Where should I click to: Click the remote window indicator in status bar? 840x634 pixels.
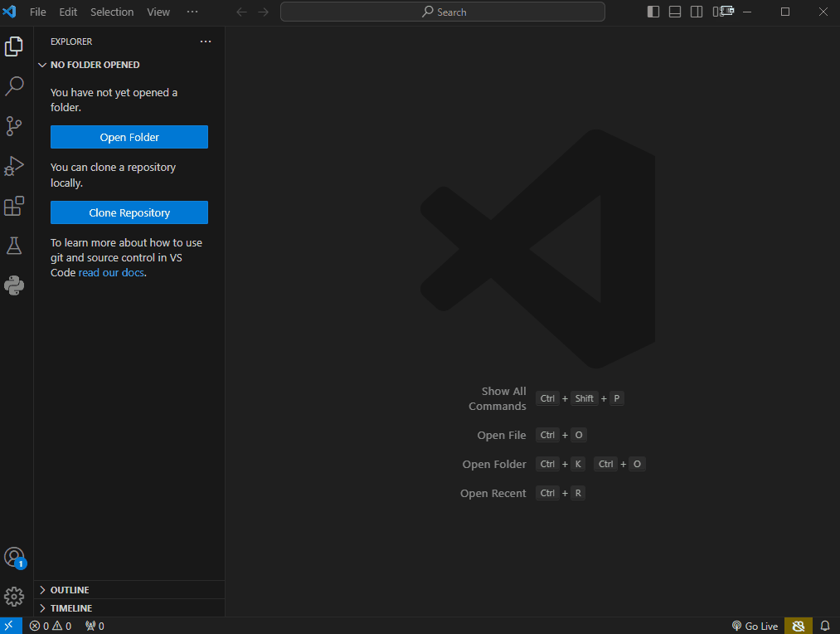pyautogui.click(x=10, y=626)
